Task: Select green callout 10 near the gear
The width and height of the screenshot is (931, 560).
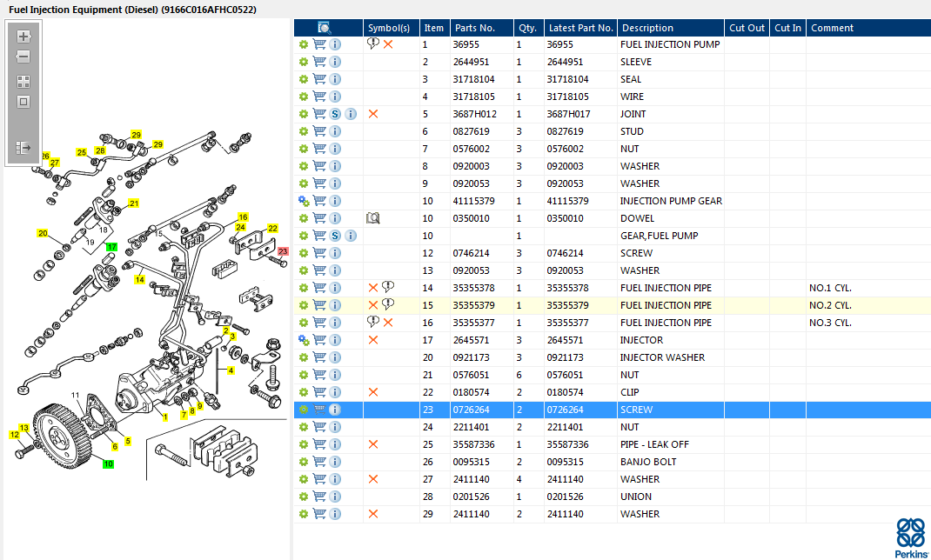Action: [x=108, y=463]
